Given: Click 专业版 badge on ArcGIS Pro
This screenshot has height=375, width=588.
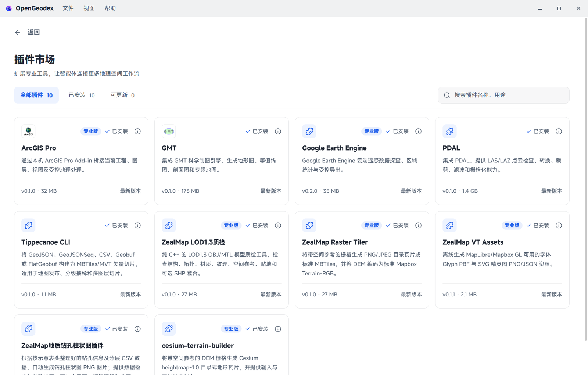Looking at the screenshot, I should click(x=90, y=131).
